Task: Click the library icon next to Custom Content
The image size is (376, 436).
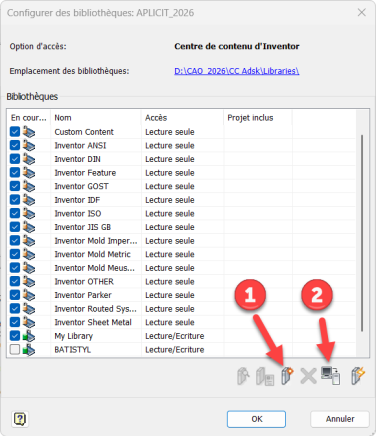Action: pyautogui.click(x=29, y=132)
